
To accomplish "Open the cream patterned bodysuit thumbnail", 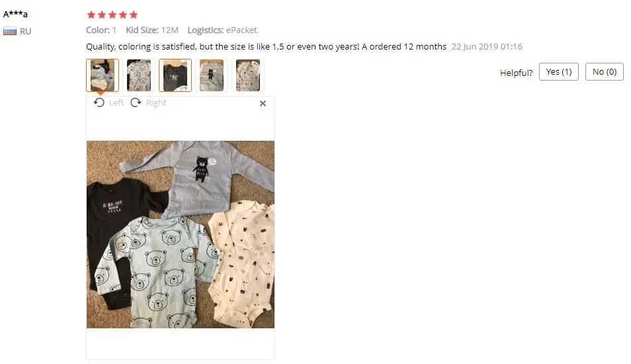I will click(x=248, y=75).
